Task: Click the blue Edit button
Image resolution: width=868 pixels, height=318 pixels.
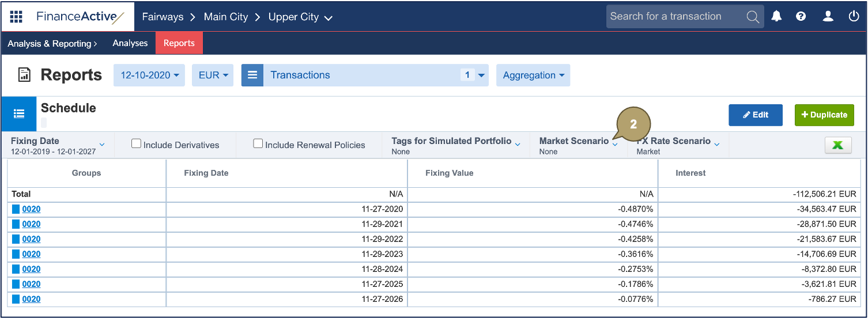Action: (755, 115)
